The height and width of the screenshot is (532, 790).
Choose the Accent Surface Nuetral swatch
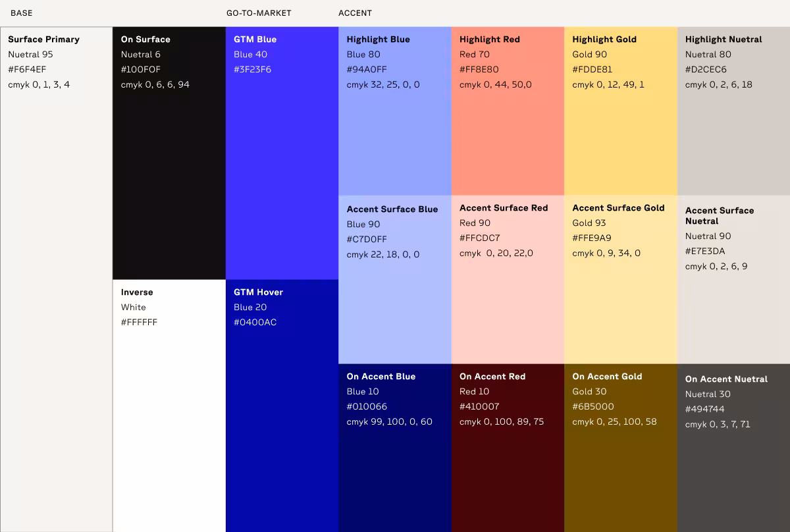point(733,280)
